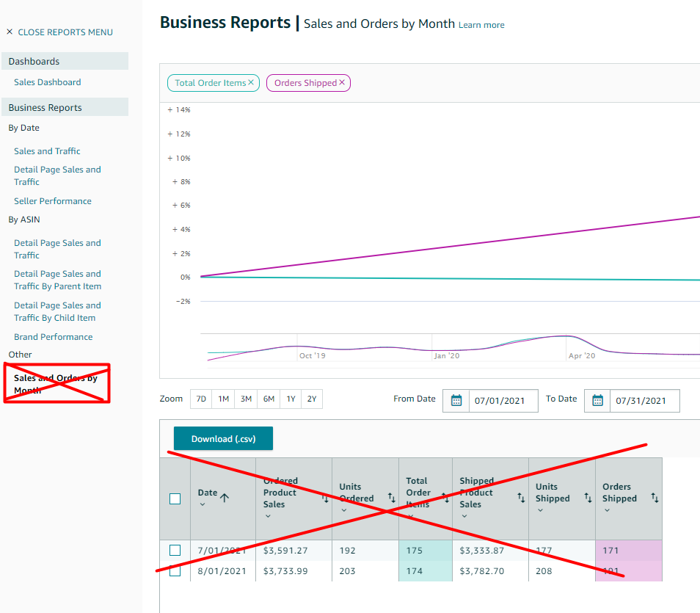The width and height of the screenshot is (700, 613).
Task: Remove the Total Order Items chip
Action: point(251,83)
